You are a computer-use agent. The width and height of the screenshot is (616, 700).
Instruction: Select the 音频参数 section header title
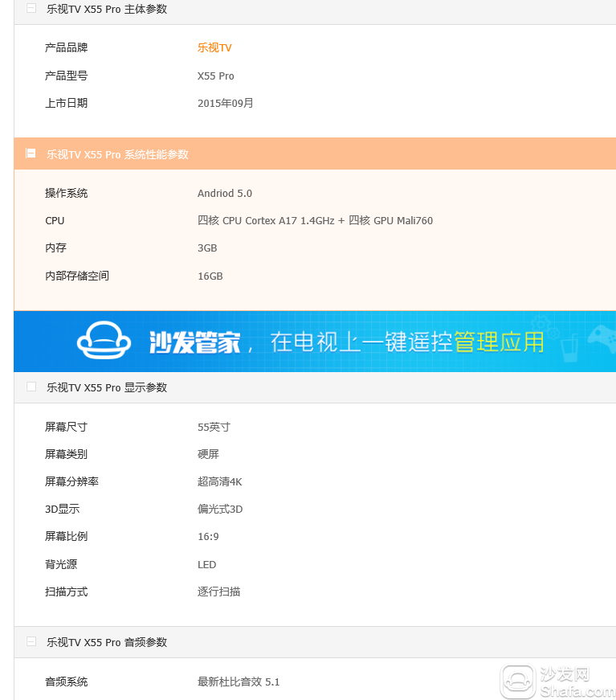pyautogui.click(x=107, y=642)
